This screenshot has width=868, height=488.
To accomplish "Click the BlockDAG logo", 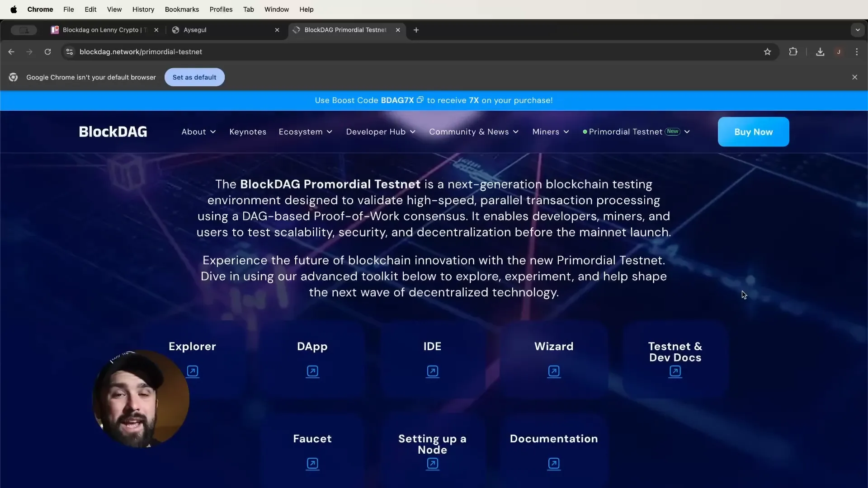I will tap(113, 132).
